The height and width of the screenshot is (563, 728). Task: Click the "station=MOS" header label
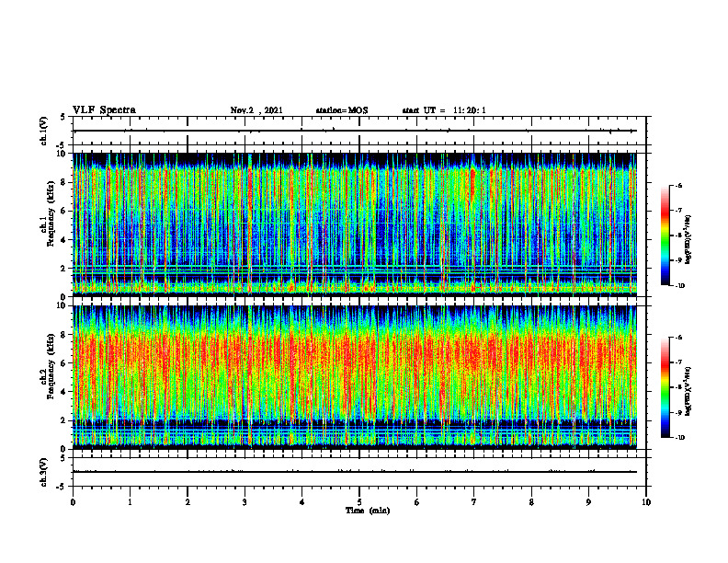pyautogui.click(x=342, y=110)
